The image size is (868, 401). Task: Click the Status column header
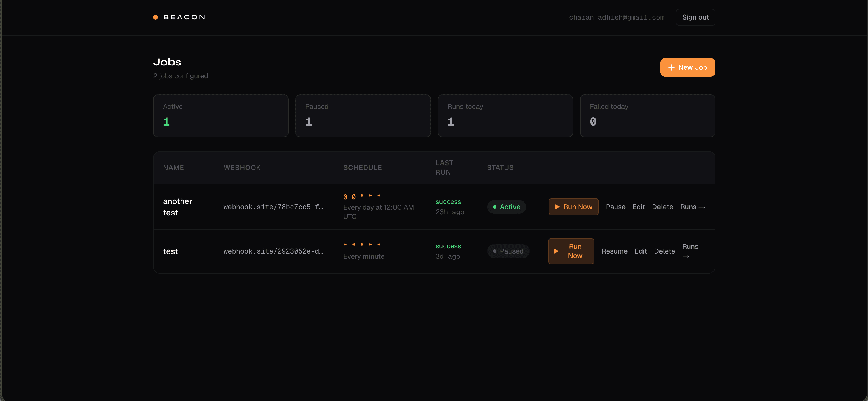(x=500, y=167)
